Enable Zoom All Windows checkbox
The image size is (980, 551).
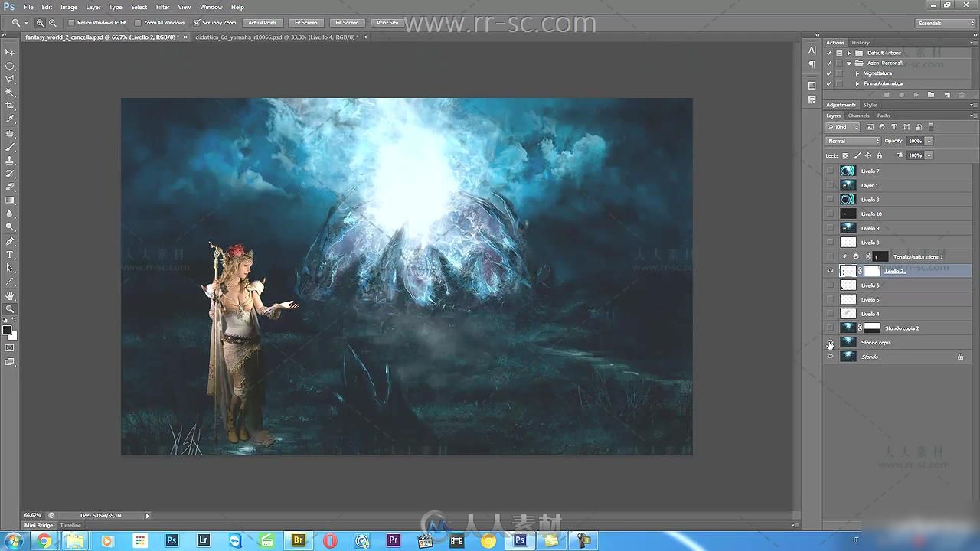click(138, 23)
